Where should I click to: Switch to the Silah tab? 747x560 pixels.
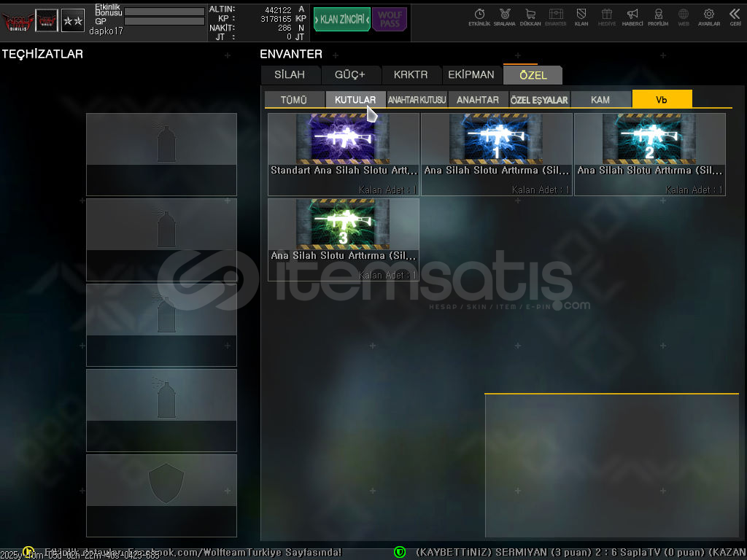(290, 74)
